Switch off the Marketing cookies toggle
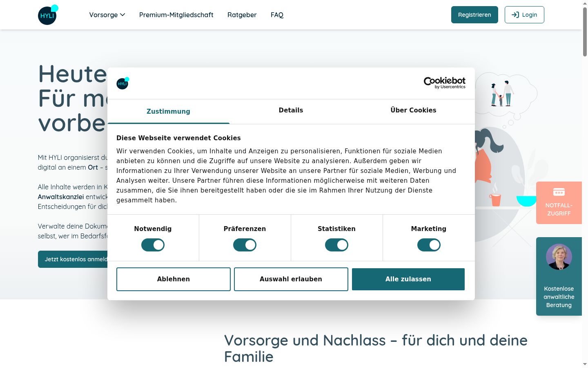The width and height of the screenshot is (588, 368). [429, 245]
